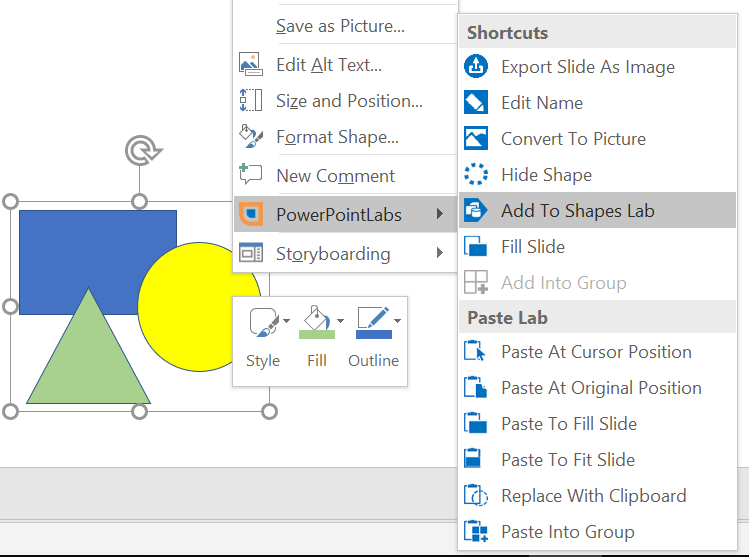Click the Fill Slide icon
749x557 pixels.
point(476,247)
